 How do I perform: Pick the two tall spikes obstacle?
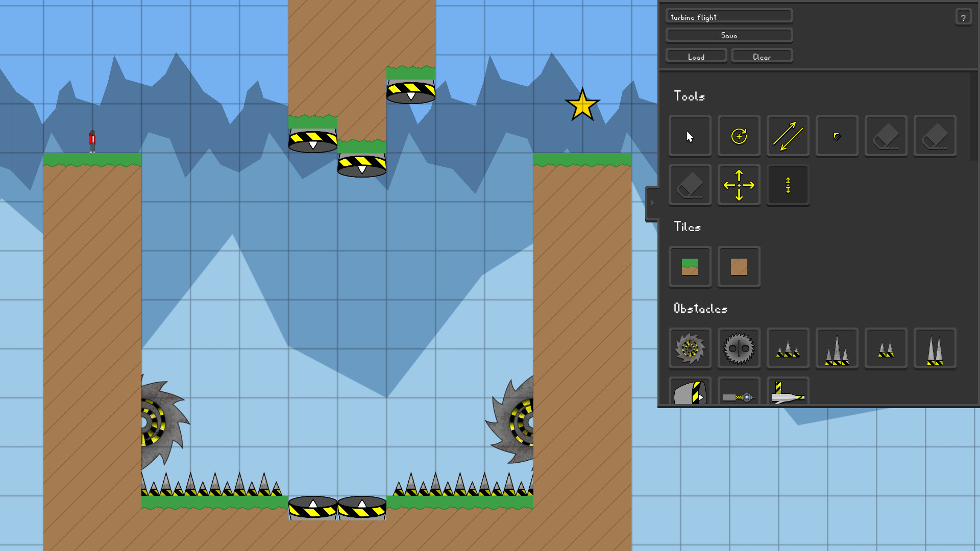935,348
